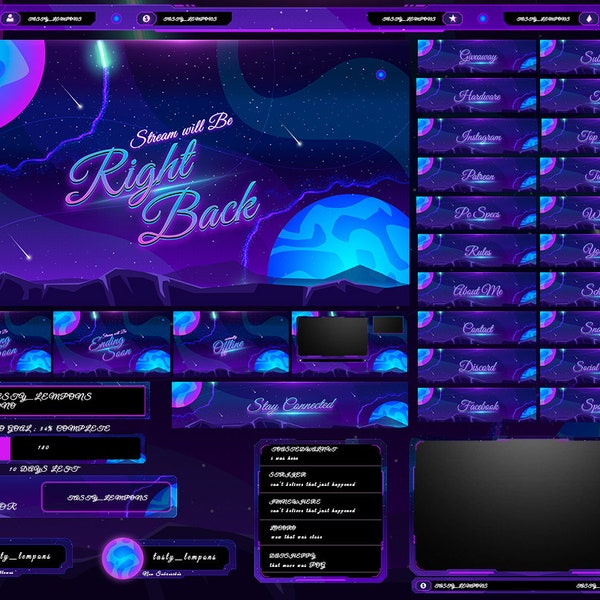600x600 pixels.
Task: Click the dollar coin icon in top bar
Action: [x=146, y=18]
